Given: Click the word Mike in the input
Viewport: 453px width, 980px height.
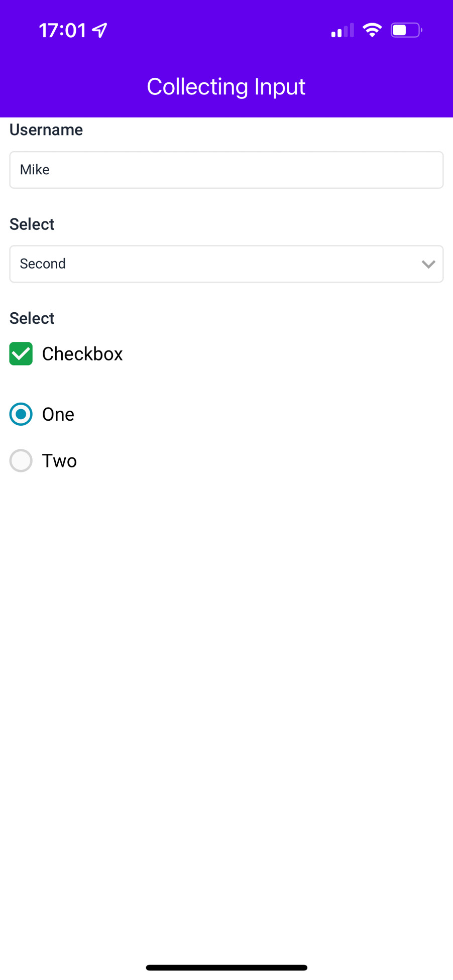Looking at the screenshot, I should [35, 170].
